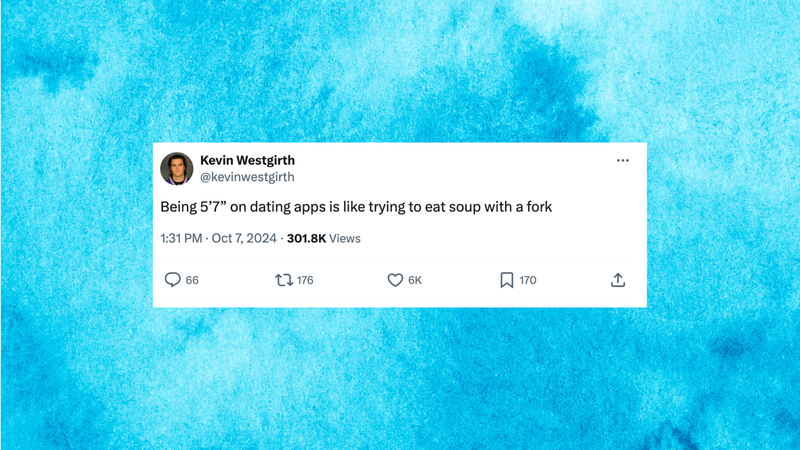Image resolution: width=800 pixels, height=450 pixels.
Task: Click the 6K likes count
Action: [x=415, y=280]
